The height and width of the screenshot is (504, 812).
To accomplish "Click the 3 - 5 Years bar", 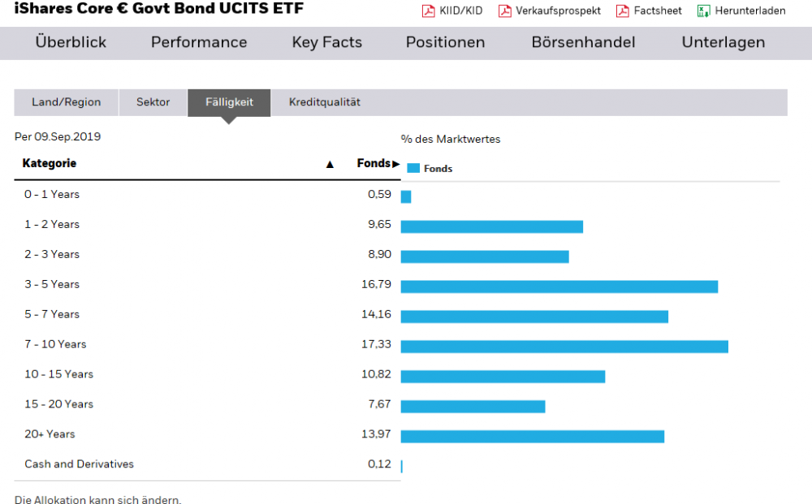I will [x=559, y=286].
